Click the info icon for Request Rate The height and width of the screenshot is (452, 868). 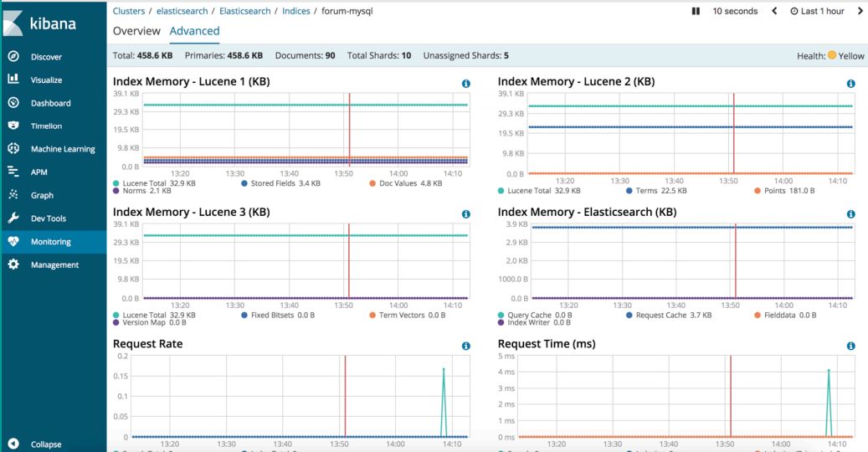(466, 346)
